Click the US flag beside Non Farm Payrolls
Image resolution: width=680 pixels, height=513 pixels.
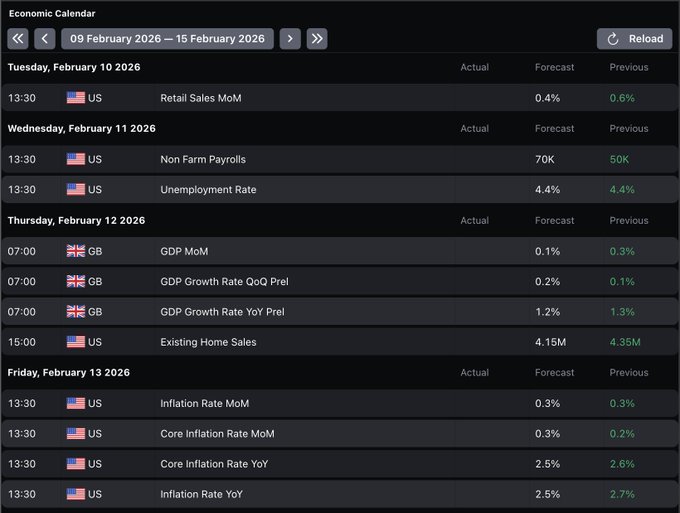pos(76,159)
